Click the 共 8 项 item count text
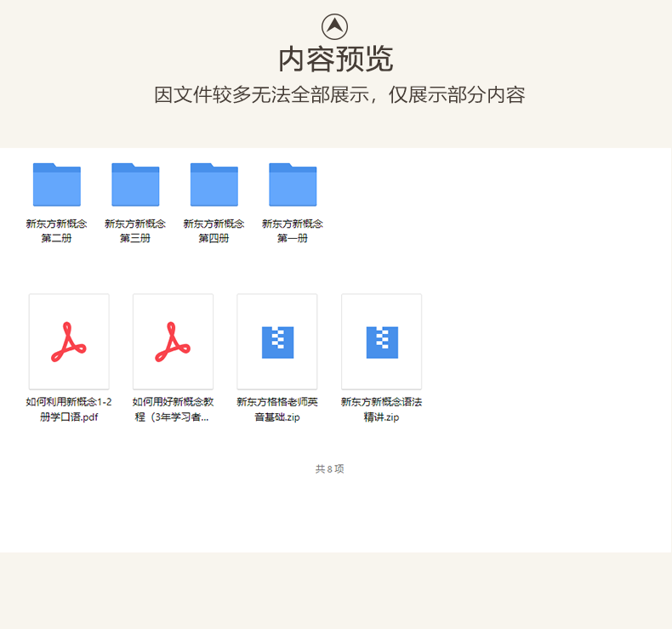This screenshot has height=629, width=672. [329, 469]
